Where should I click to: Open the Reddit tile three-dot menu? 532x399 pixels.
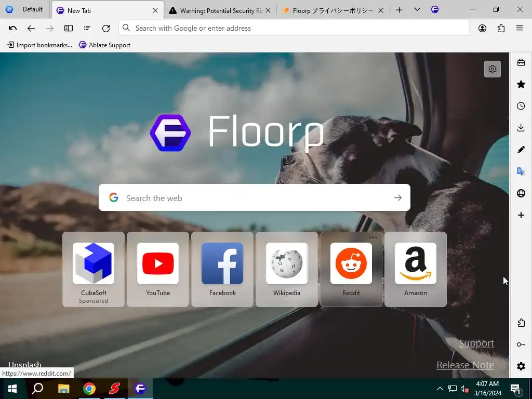373,237
